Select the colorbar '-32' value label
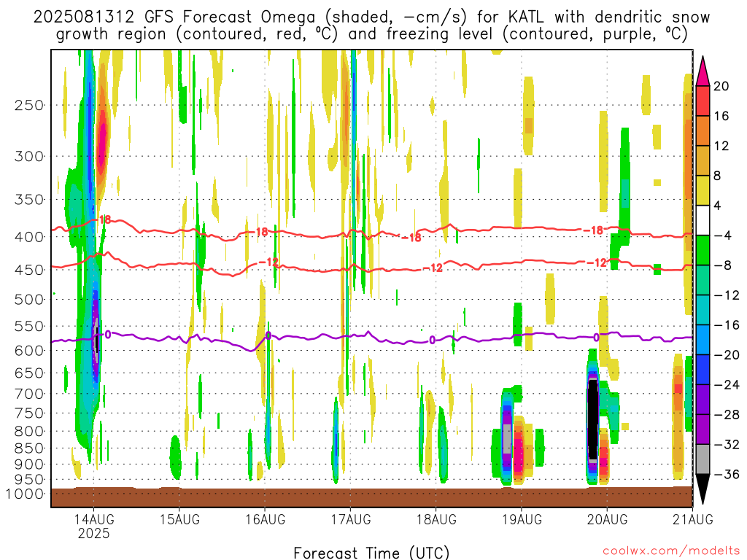The height and width of the screenshot is (560, 747). (727, 444)
